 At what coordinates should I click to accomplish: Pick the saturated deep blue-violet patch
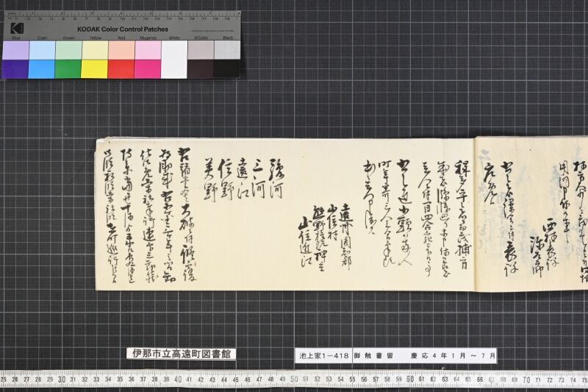click(x=15, y=69)
